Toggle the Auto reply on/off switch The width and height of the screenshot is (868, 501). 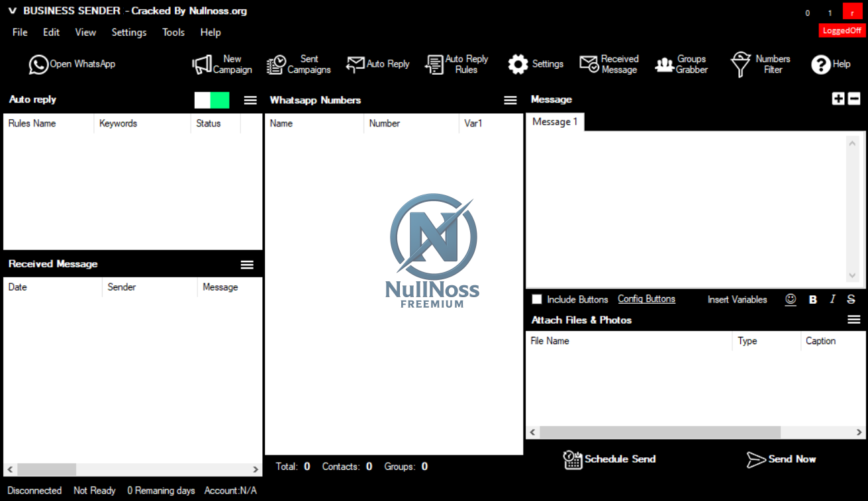click(x=211, y=99)
